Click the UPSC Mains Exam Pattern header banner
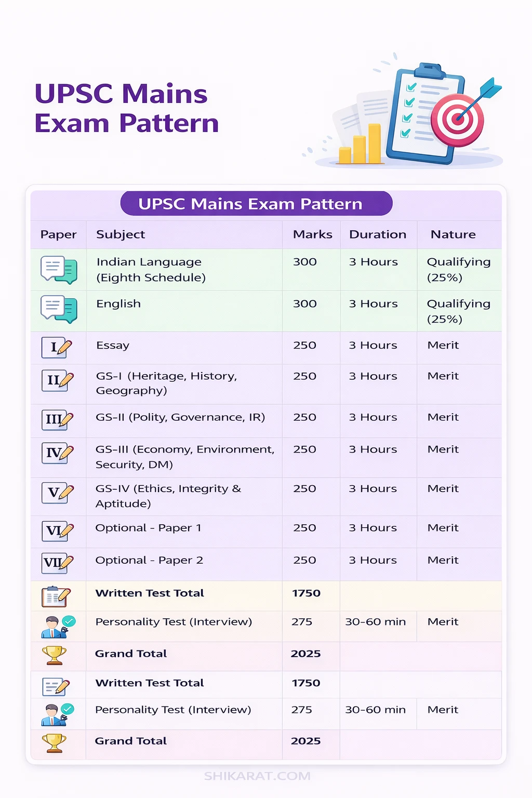 click(257, 204)
